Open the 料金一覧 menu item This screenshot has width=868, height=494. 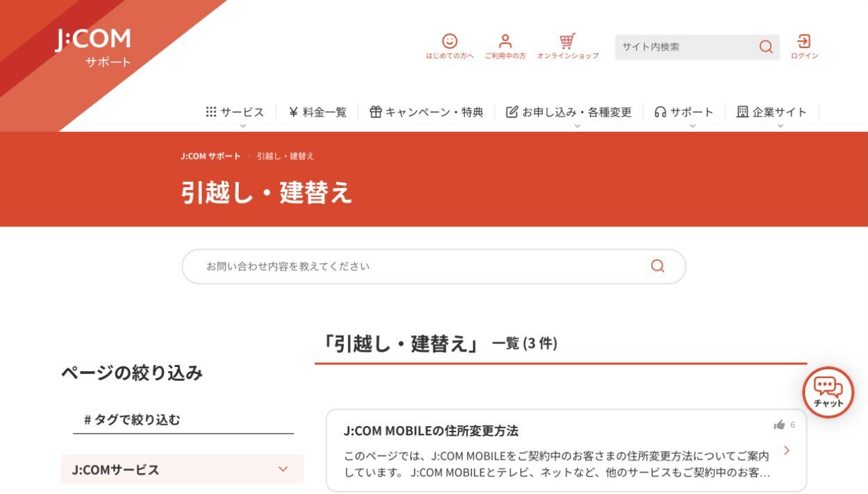pyautogui.click(x=317, y=112)
